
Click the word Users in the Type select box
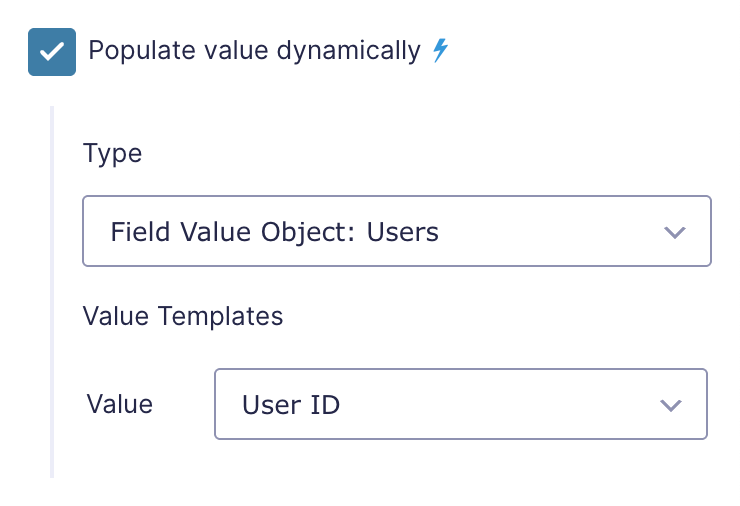pos(403,232)
